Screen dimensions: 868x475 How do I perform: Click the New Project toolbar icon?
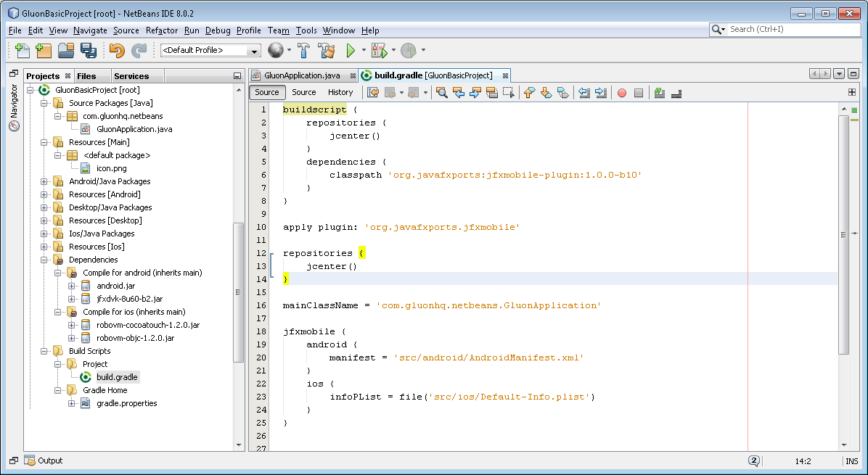click(44, 50)
